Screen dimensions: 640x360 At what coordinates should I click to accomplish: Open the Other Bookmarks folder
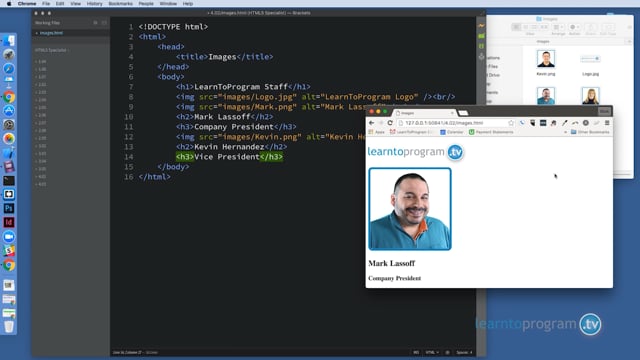click(590, 132)
